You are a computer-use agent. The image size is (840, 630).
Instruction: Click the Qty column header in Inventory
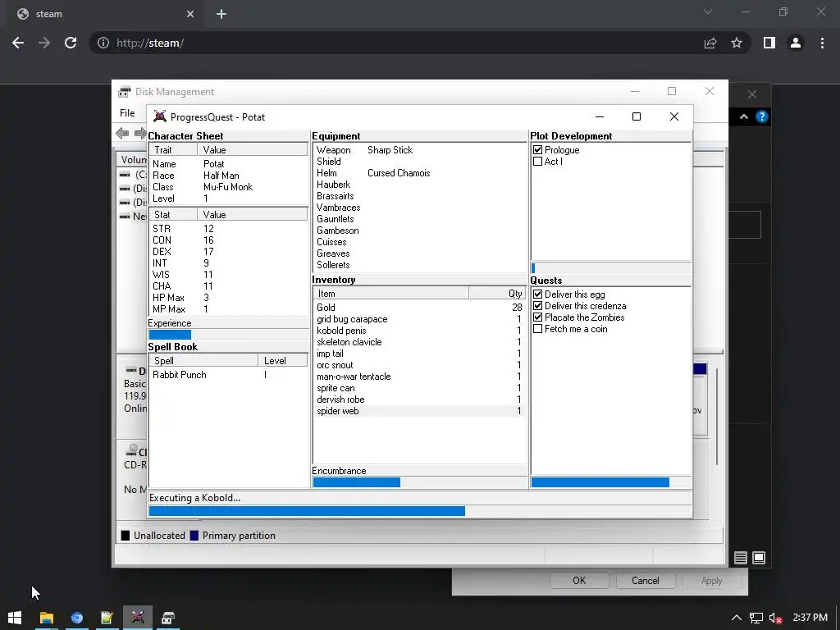pyautogui.click(x=497, y=294)
